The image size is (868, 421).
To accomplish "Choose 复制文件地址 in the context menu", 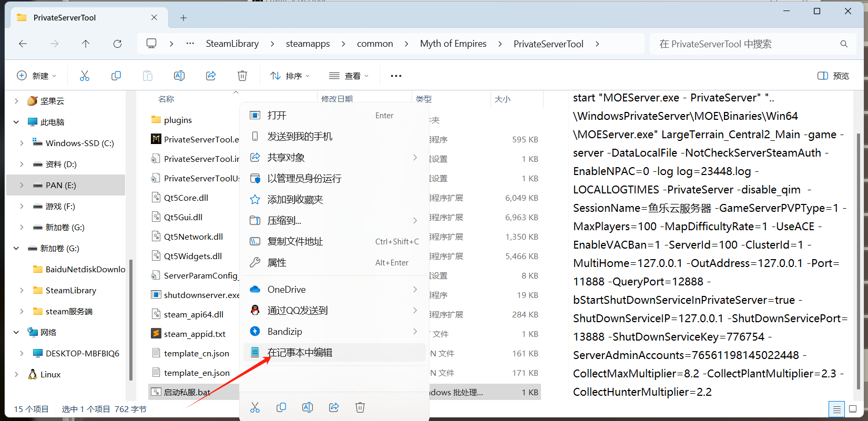I will [334, 242].
